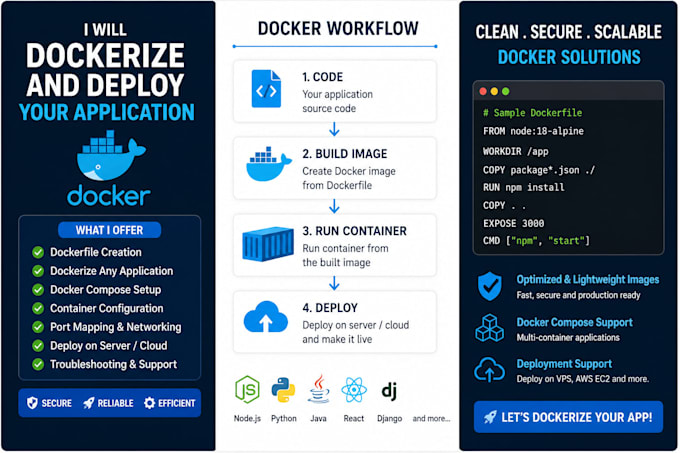Click the green check beside Port Mapping & Networking
The width and height of the screenshot is (680, 453).
coord(38,327)
